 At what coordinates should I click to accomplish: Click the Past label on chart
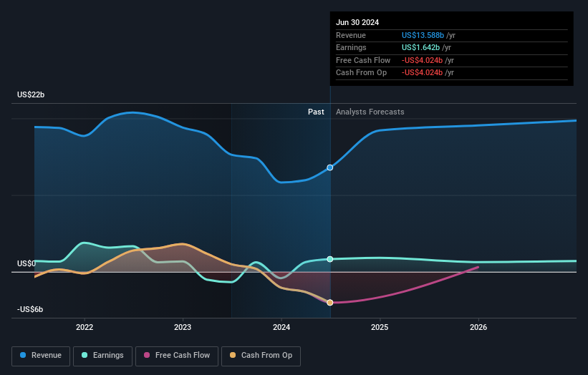(316, 112)
